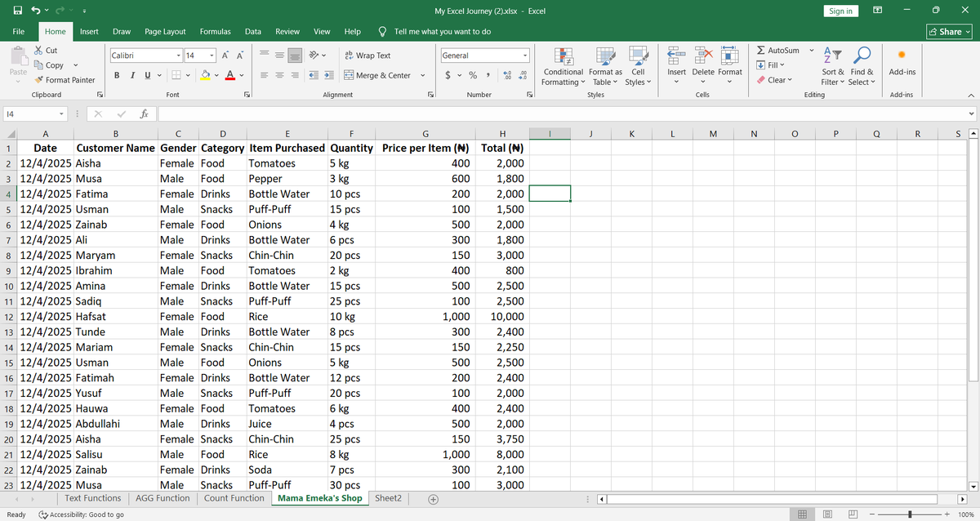Open the Text Functions sheet tab
This screenshot has width=980, height=521.
tap(92, 498)
